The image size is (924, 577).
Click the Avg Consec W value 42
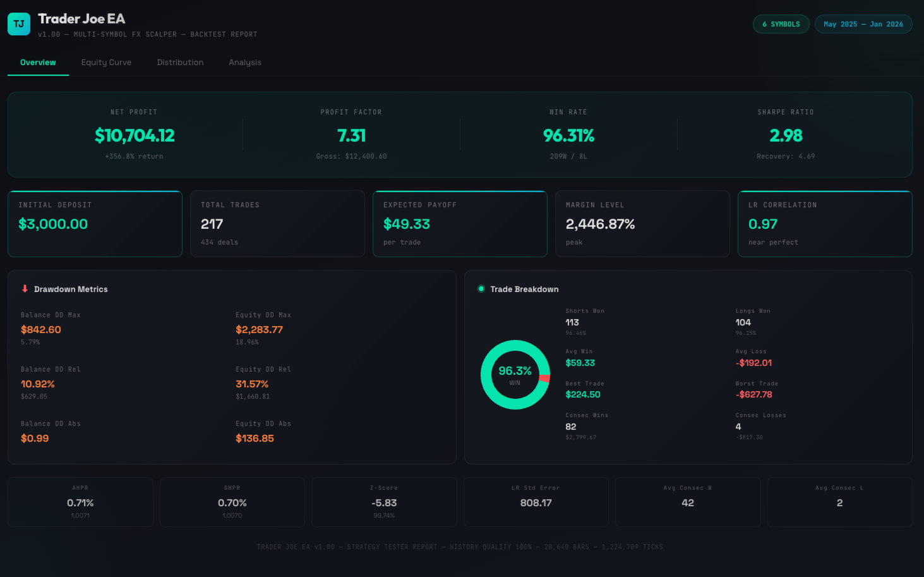point(688,502)
